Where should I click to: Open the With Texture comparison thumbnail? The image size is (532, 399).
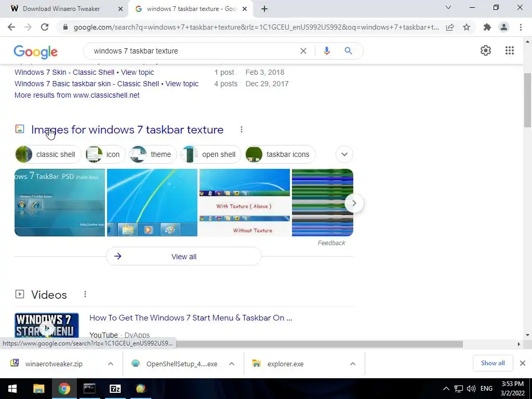coord(245,203)
